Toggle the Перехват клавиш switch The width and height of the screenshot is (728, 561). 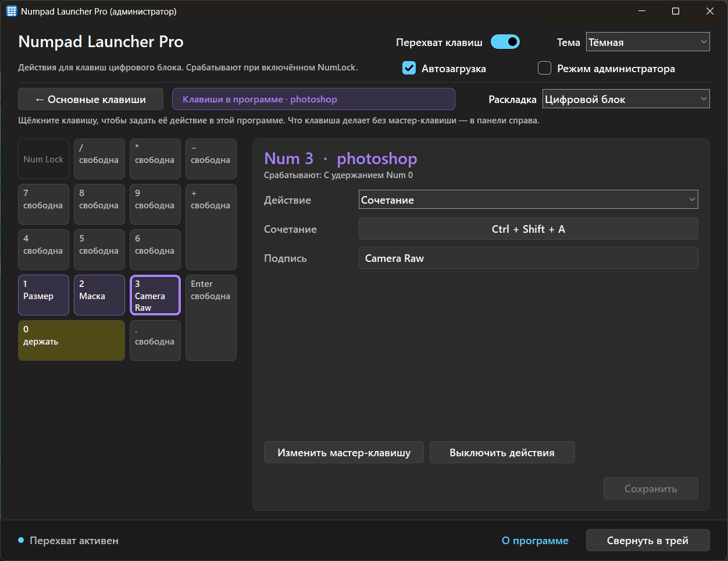505,42
